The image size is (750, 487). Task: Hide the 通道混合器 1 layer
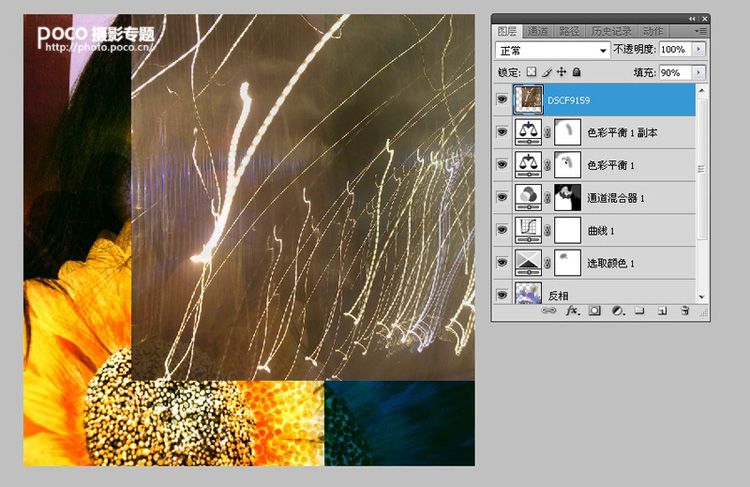click(x=502, y=197)
